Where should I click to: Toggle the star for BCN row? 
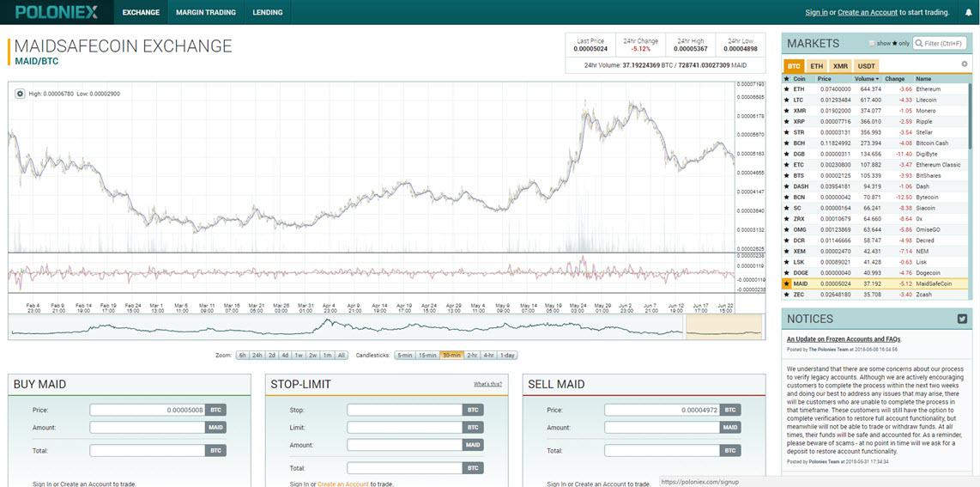[x=786, y=198]
